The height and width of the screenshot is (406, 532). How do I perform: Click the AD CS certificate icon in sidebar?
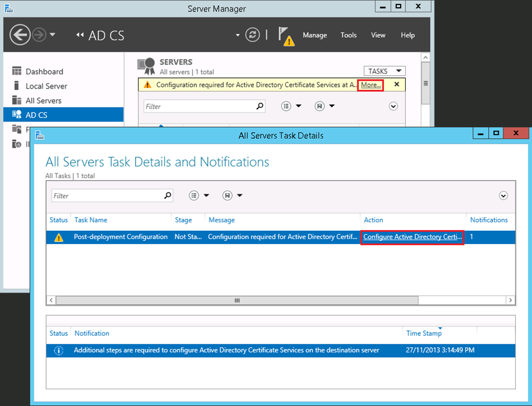coord(17,114)
